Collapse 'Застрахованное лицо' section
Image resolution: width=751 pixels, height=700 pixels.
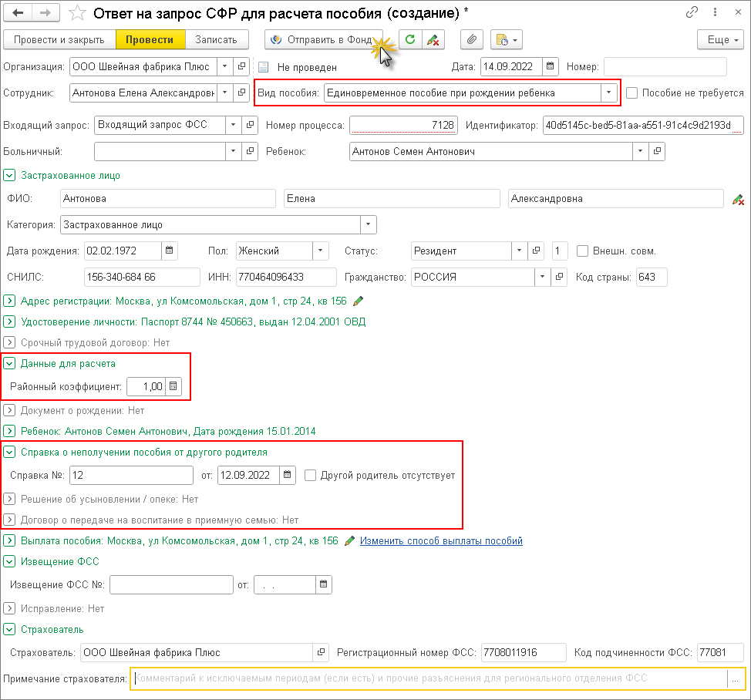[9, 175]
